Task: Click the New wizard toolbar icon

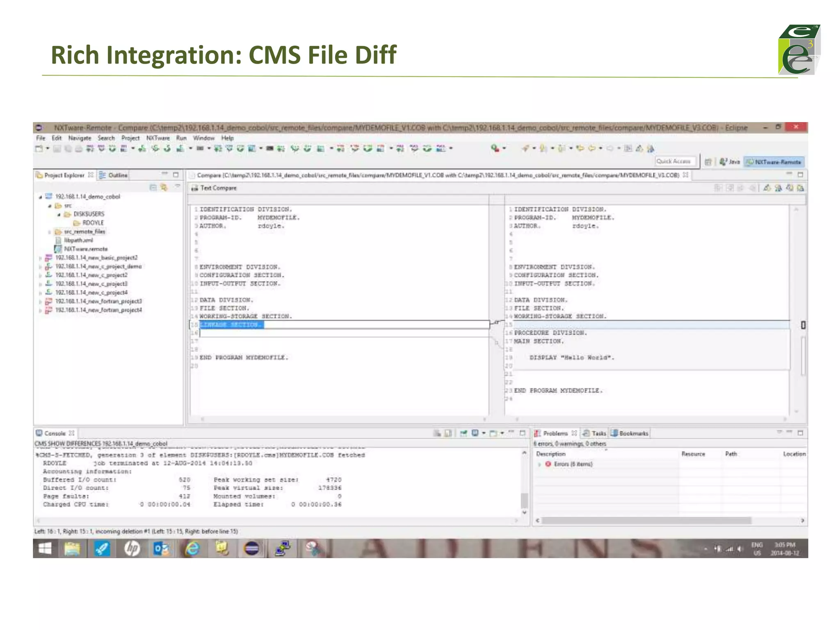Action: coord(39,148)
